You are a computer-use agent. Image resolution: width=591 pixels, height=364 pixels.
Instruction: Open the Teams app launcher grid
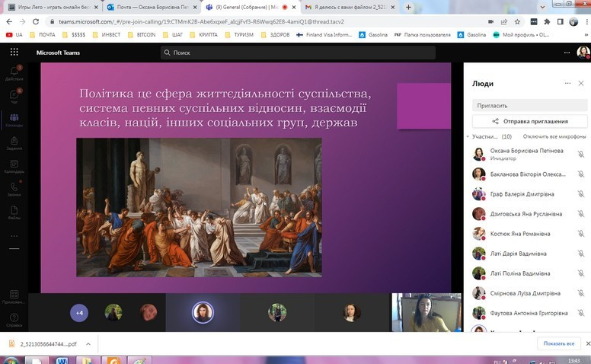14,53
